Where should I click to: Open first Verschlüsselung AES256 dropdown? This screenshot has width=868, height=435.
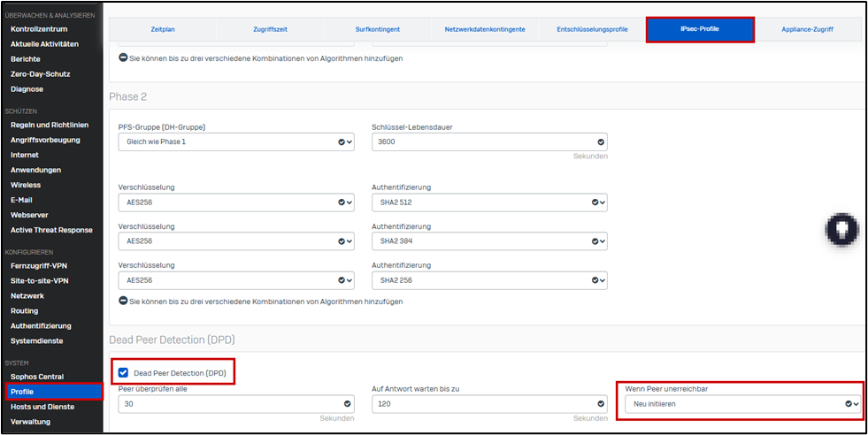[x=236, y=202]
